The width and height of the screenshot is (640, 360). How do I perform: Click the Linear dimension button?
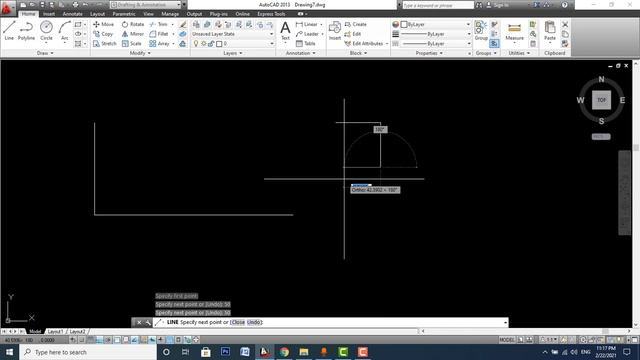[x=307, y=24]
